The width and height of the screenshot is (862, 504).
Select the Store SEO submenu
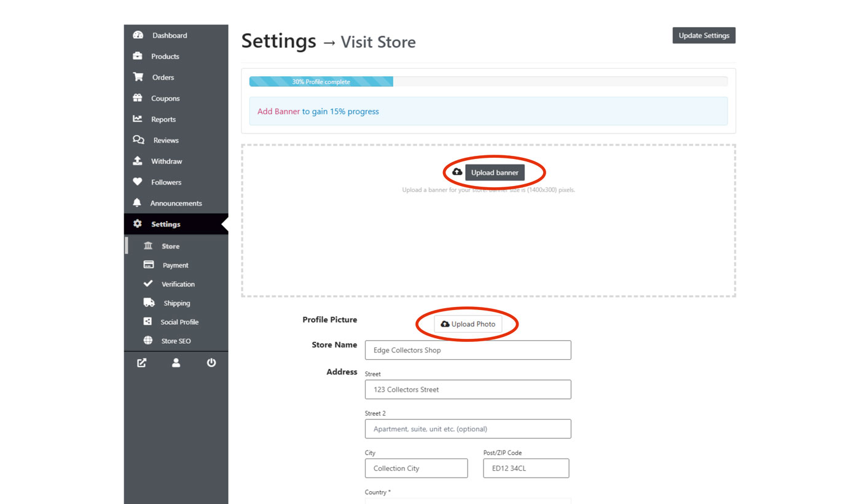(176, 341)
